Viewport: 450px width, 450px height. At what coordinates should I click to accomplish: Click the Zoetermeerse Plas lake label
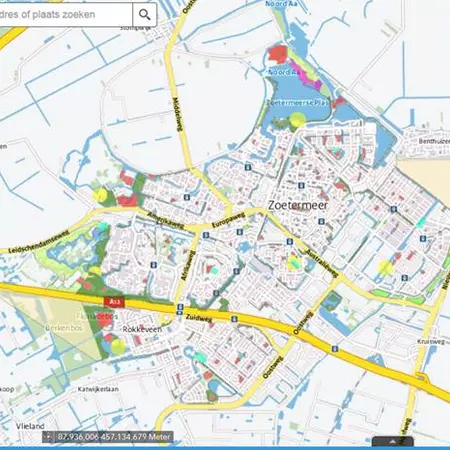(x=298, y=103)
